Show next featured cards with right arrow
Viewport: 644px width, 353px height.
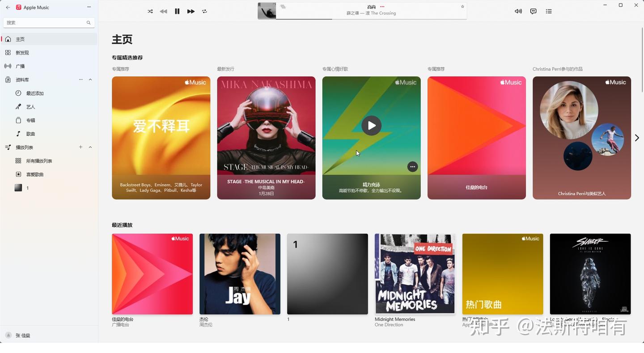[x=637, y=138]
